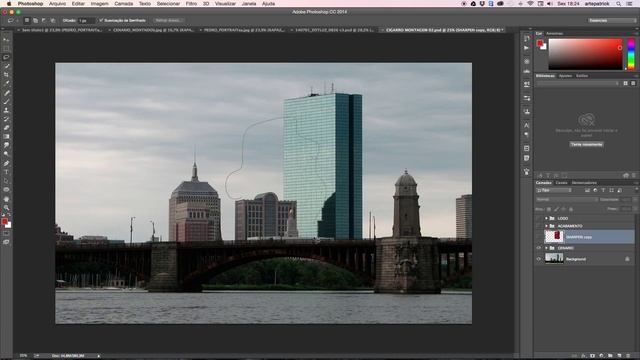Switch to the Amostras tab
The width and height of the screenshot is (640, 360).
tap(554, 33)
